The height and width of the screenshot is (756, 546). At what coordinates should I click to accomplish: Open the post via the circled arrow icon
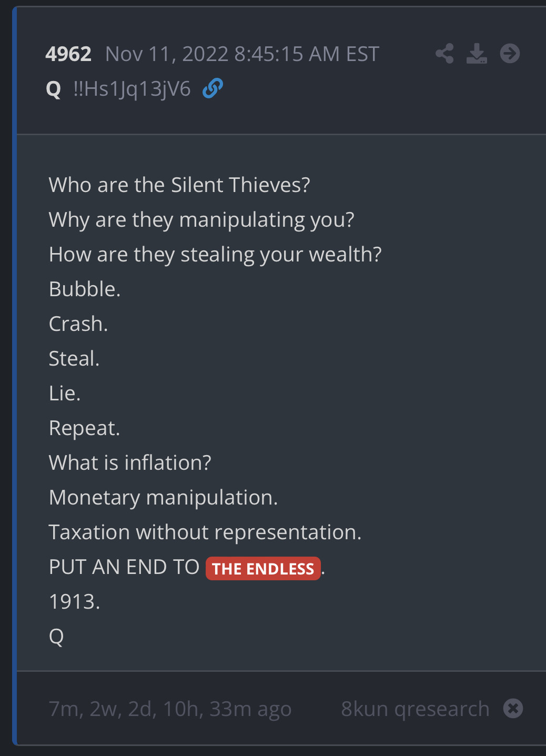coord(510,54)
